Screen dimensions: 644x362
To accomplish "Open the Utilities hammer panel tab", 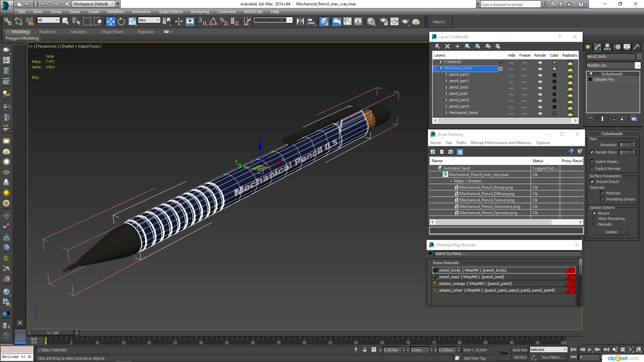I will [x=636, y=47].
